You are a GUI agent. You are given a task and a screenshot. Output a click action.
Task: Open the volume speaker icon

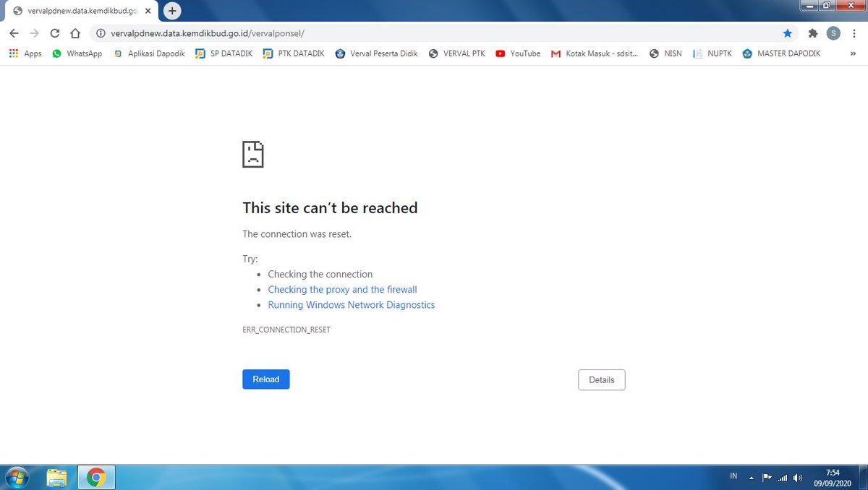click(x=798, y=478)
